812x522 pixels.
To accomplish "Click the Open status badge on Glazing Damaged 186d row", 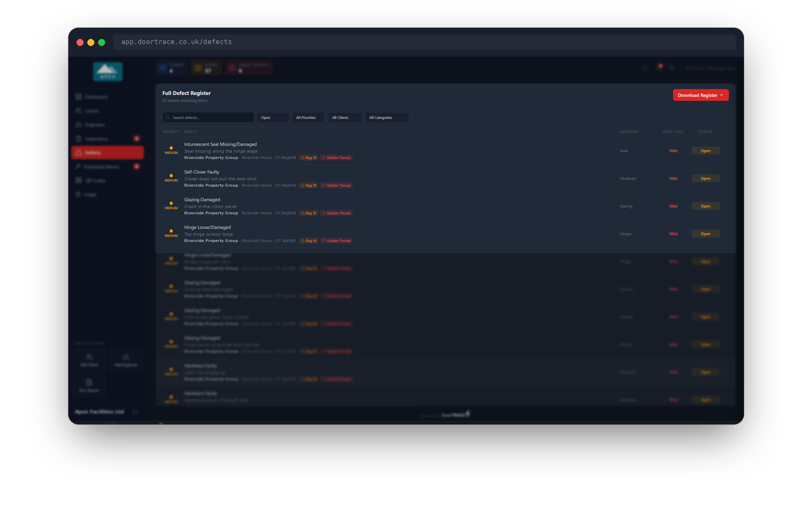I will coord(705,206).
